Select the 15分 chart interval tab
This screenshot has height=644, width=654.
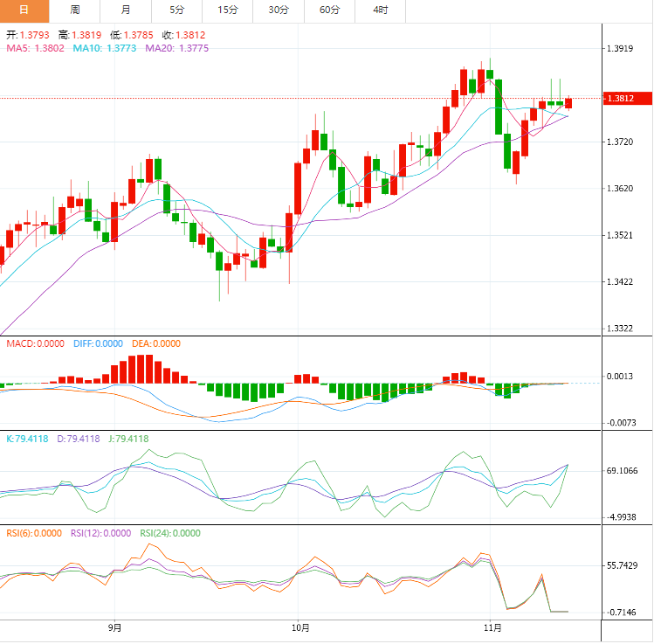(x=227, y=10)
